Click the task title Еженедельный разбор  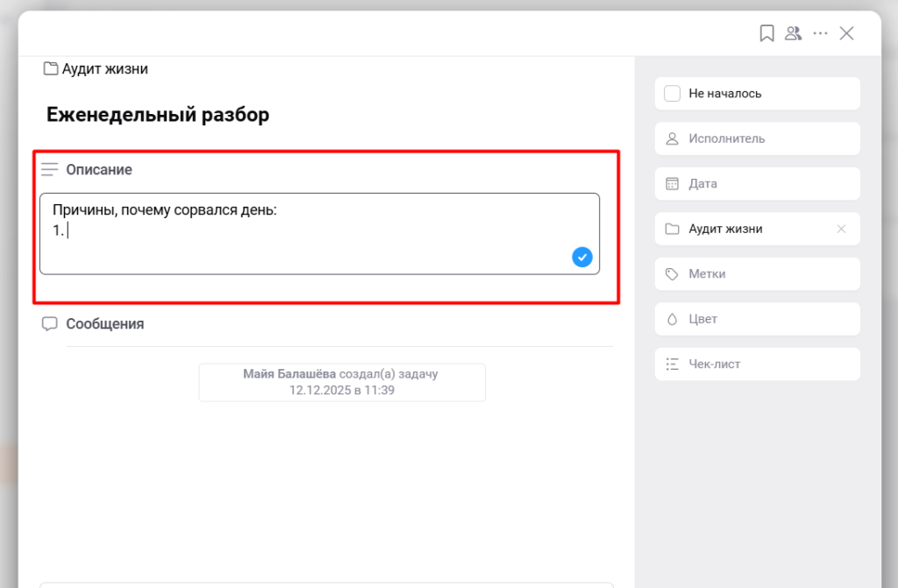tap(158, 114)
